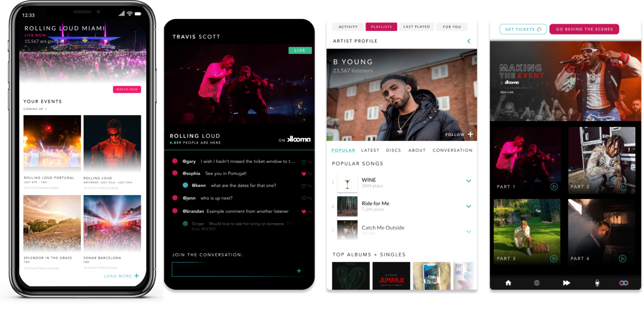Screen dimensions: 644x309
Task: Click the Load More plus link
Action: point(121,276)
